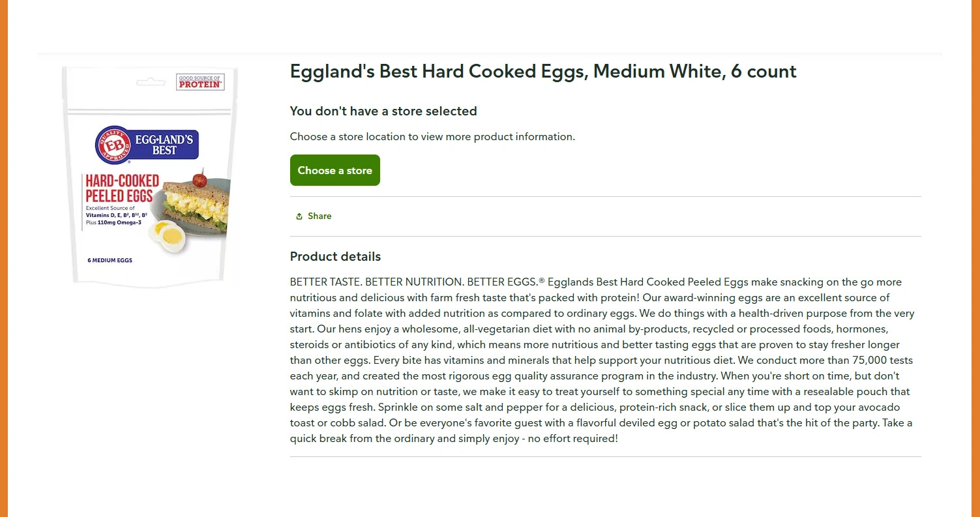Click the Choose a store location message
This screenshot has height=517, width=980.
click(x=432, y=137)
